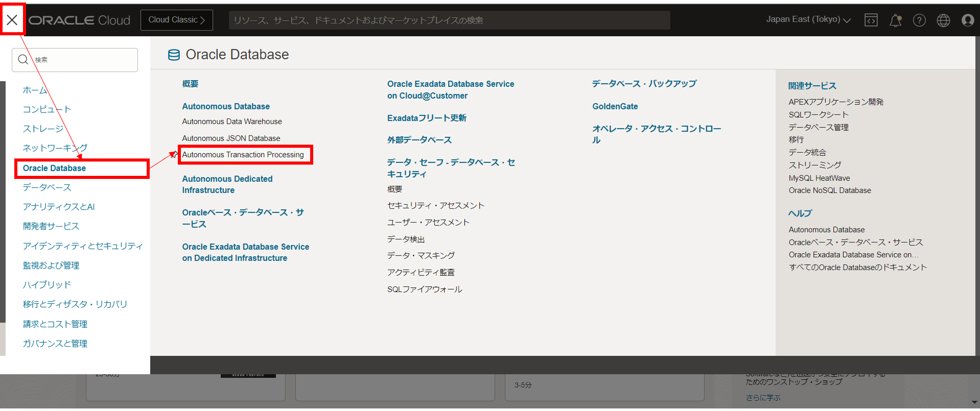The width and height of the screenshot is (980, 411).
Task: Click the Oracle Cloud logo
Action: click(x=79, y=20)
